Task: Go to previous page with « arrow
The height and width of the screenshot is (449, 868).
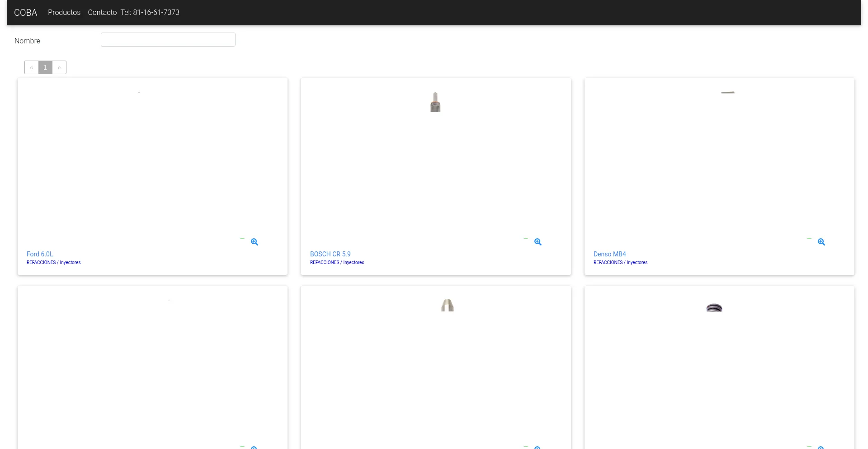Action: (x=32, y=67)
